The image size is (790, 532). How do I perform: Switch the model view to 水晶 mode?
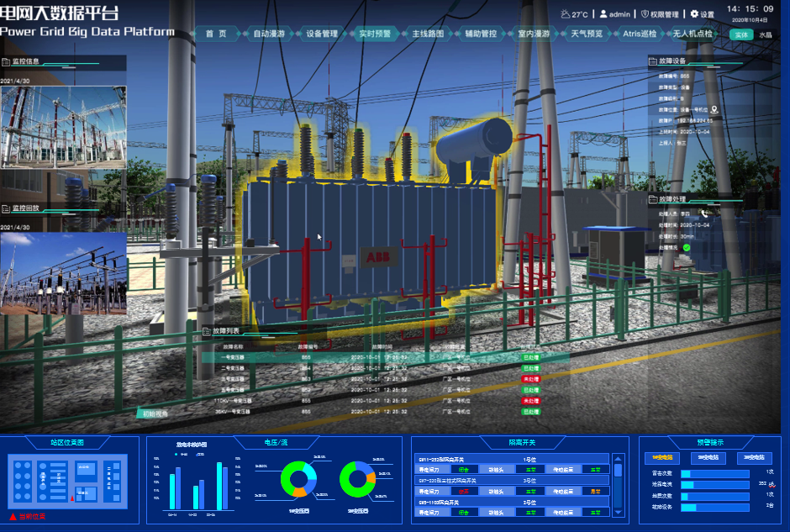click(x=765, y=34)
